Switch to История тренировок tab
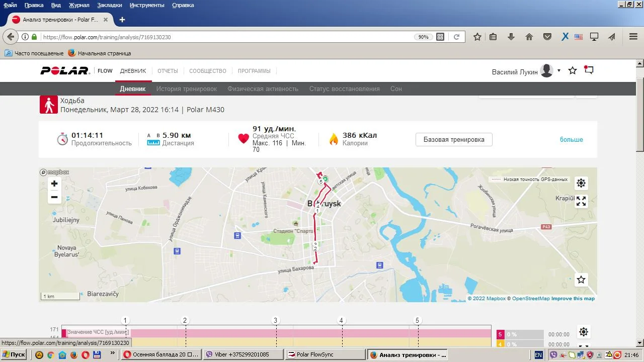644x362 pixels. [186, 89]
